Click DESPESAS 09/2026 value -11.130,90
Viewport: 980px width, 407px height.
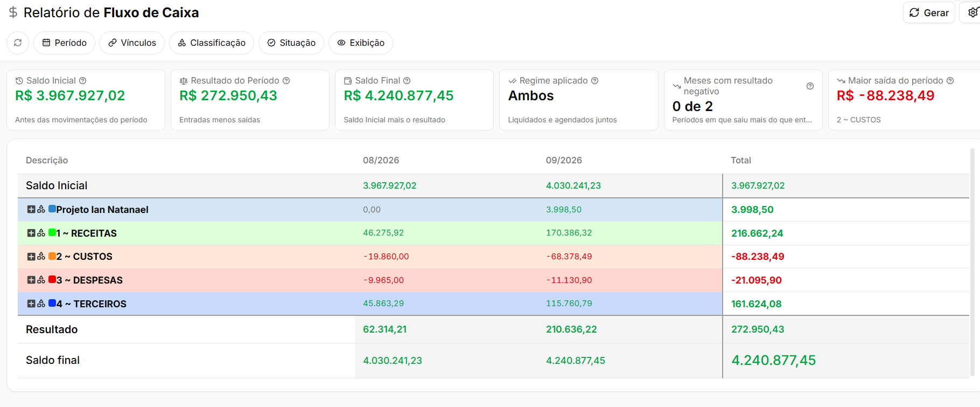click(x=569, y=280)
